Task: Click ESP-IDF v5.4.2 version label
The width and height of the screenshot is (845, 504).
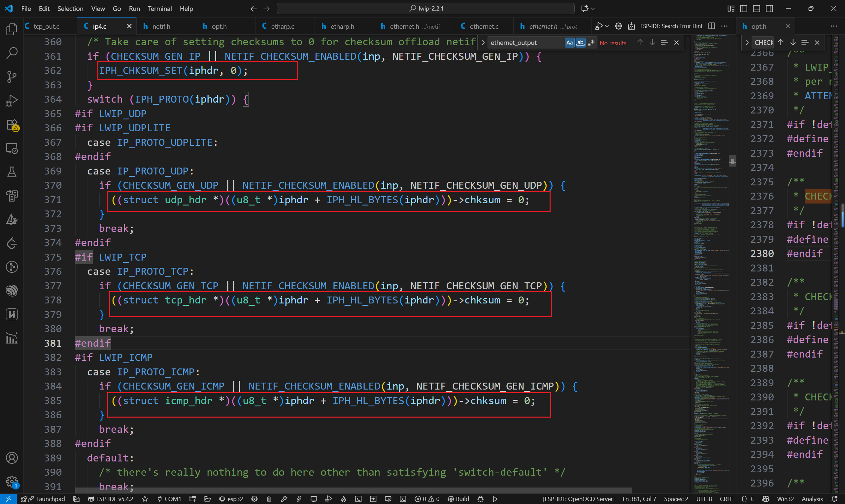Action: [110, 499]
